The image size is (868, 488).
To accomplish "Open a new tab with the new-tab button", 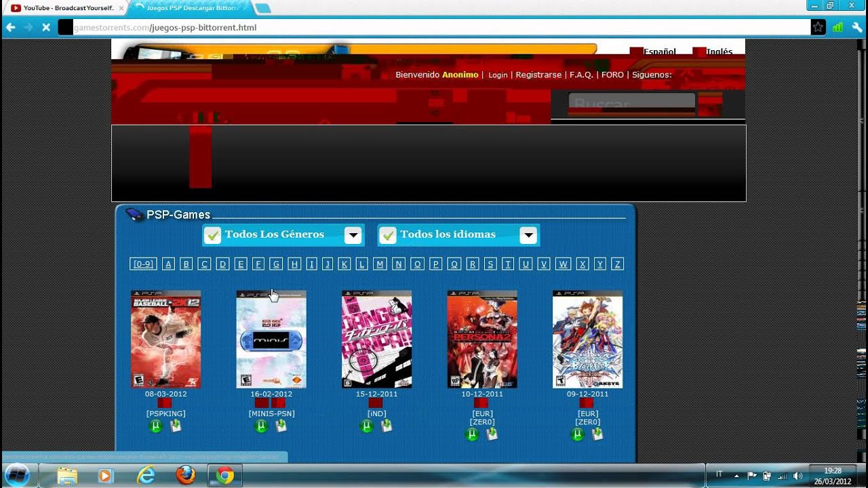I will tap(262, 8).
